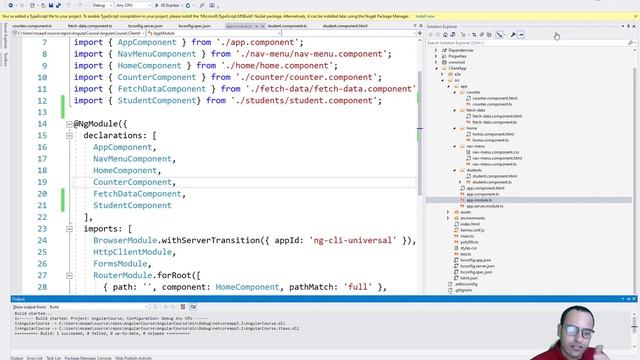
Task: Open the Package Manager Console tab
Action: (x=88, y=358)
